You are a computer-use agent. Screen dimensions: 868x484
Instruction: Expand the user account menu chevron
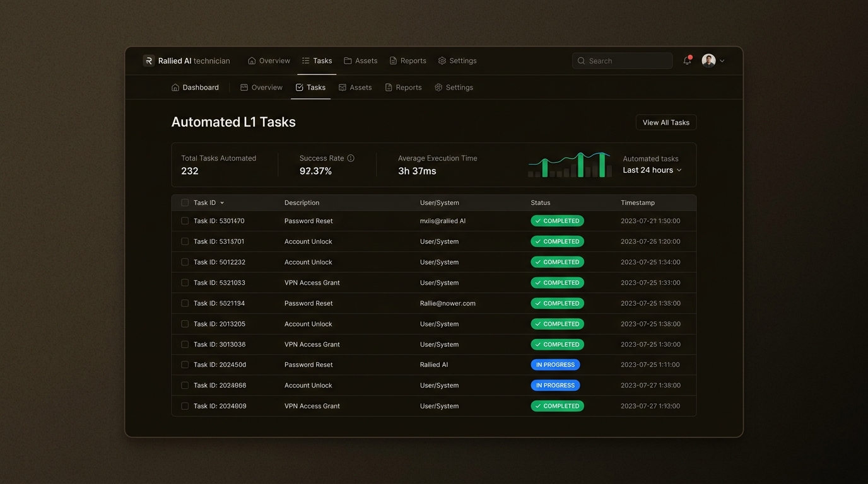click(x=722, y=61)
